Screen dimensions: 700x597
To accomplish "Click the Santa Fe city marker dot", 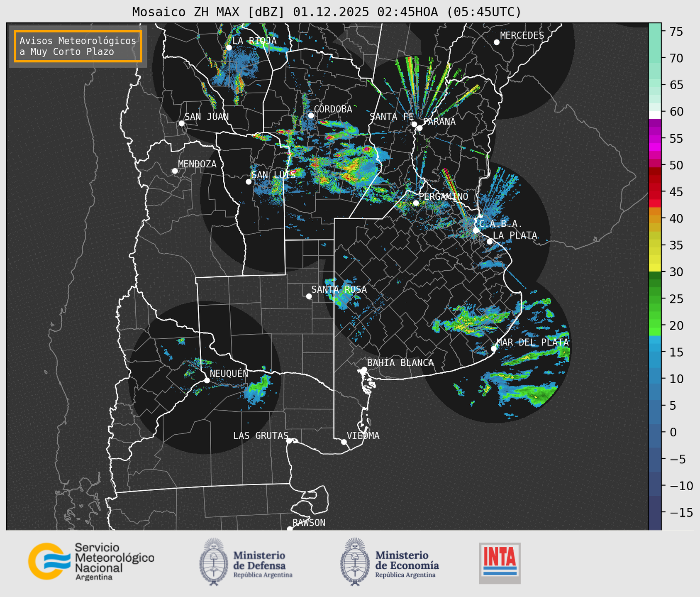I will 414,124.
